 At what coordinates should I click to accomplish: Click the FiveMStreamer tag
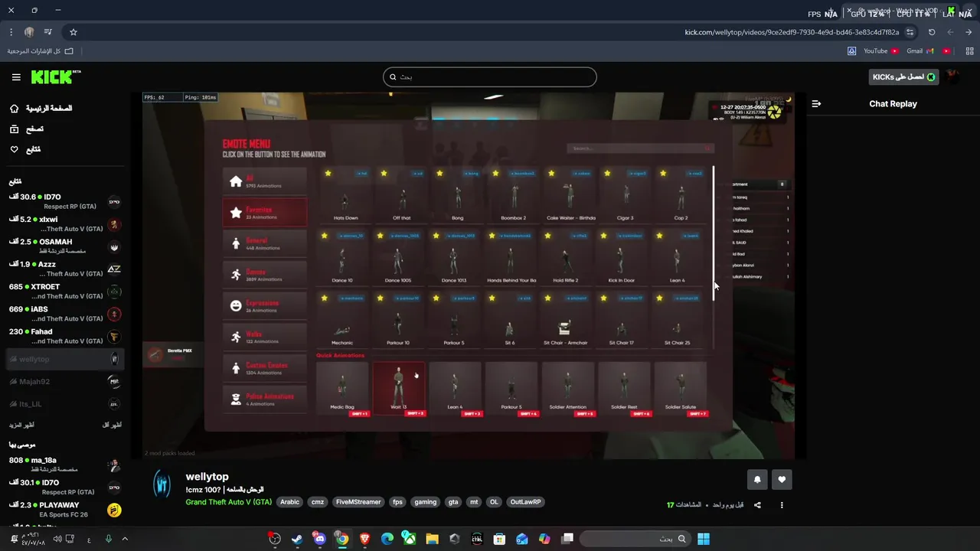coord(358,502)
